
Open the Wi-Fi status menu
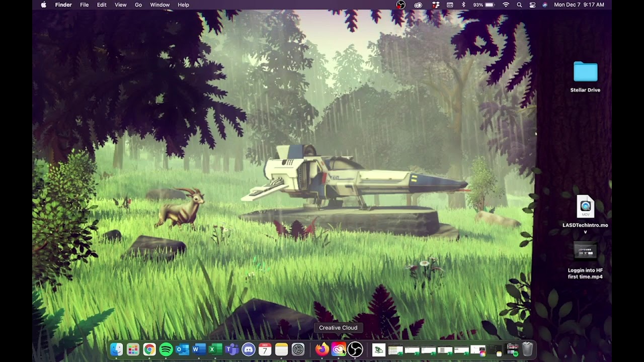[x=506, y=5]
